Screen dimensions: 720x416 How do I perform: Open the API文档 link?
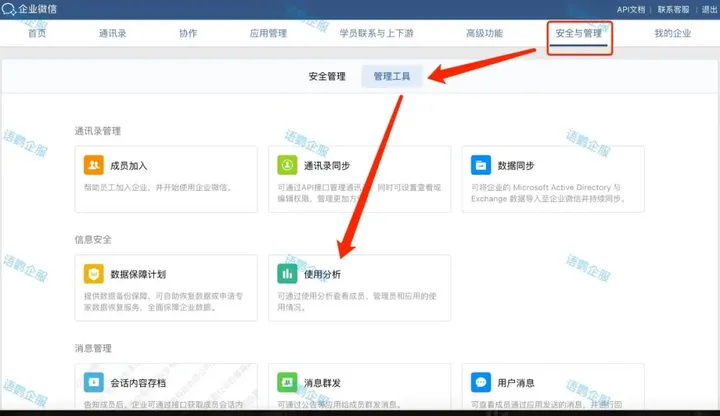(631, 9)
